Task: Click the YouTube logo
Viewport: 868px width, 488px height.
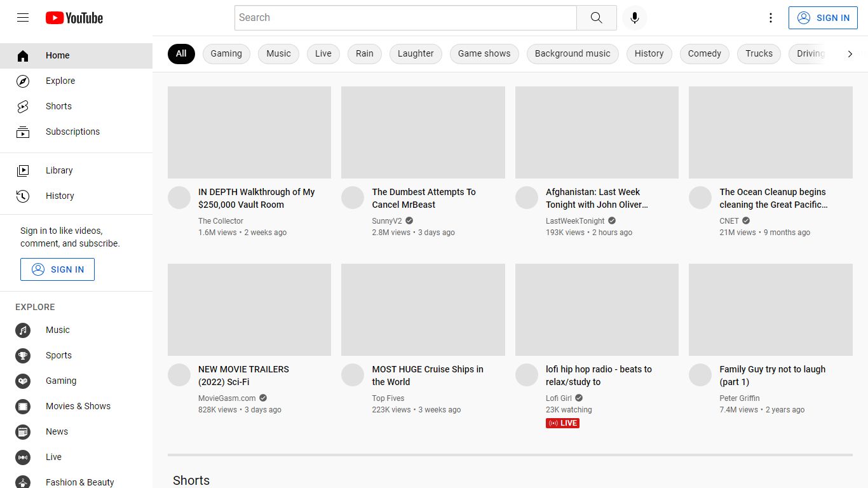Action: click(x=74, y=18)
